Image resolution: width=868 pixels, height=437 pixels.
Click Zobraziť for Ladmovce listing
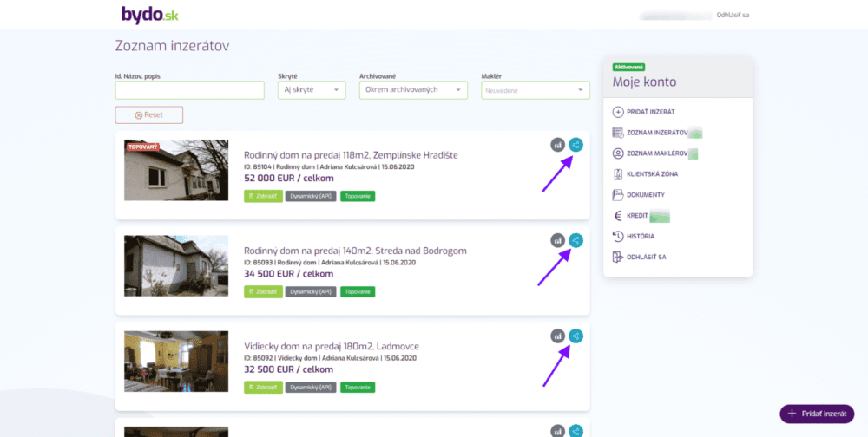pyautogui.click(x=264, y=388)
